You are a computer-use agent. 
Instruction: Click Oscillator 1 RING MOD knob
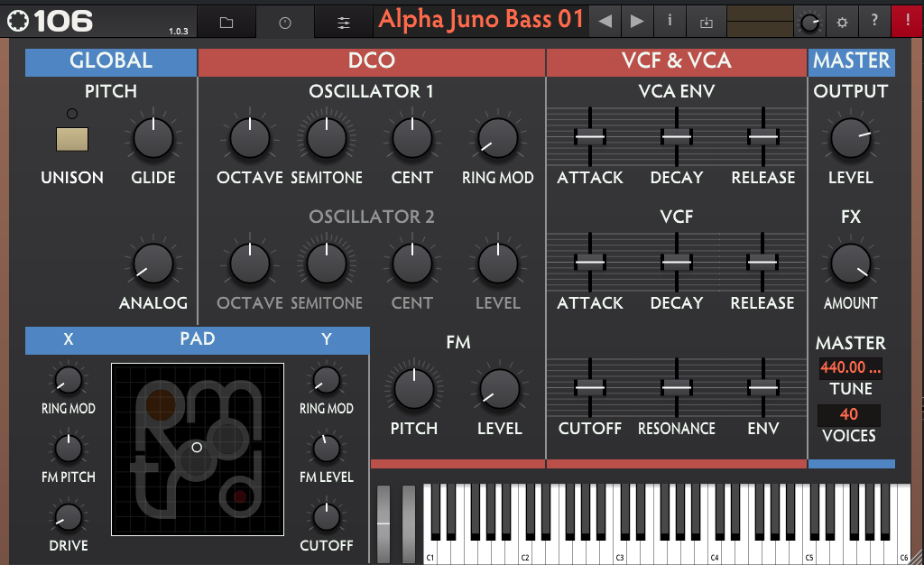point(498,138)
